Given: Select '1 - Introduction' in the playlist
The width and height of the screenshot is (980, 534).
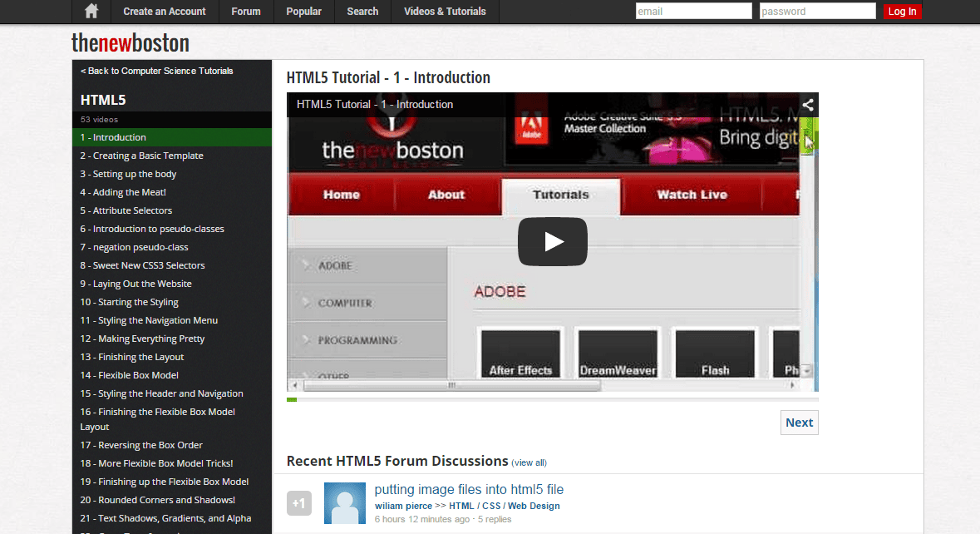Looking at the screenshot, I should [172, 137].
